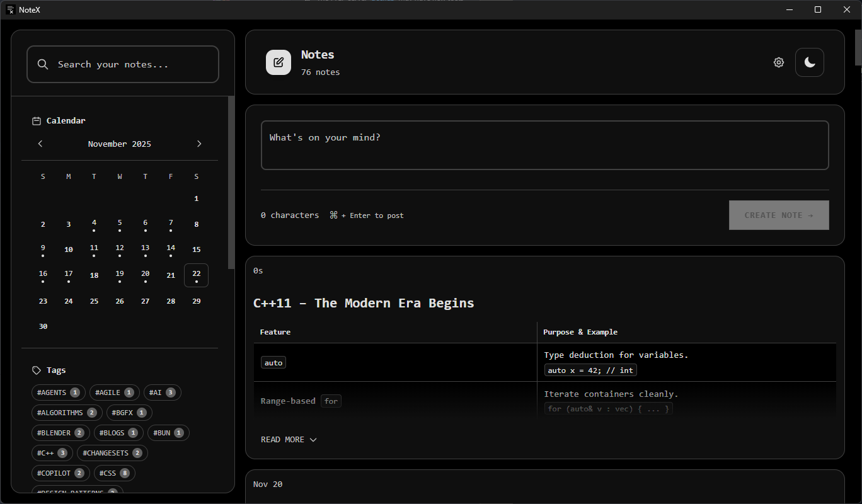Go to next month with right chevron
The width and height of the screenshot is (862, 504).
[199, 144]
